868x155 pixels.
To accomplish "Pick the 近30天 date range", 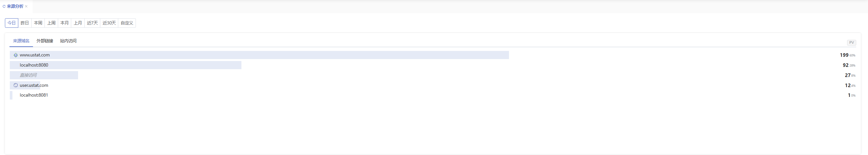I will tap(109, 23).
